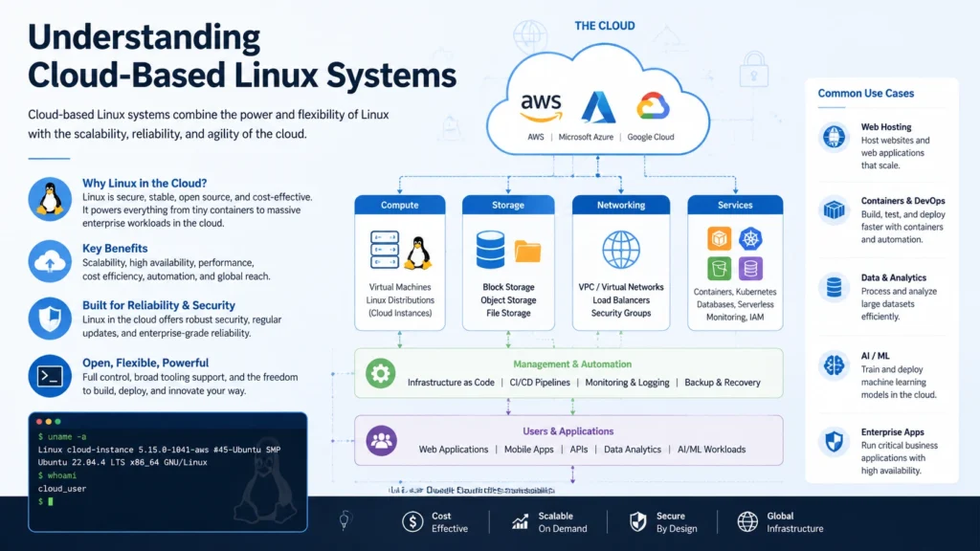Image resolution: width=980 pixels, height=551 pixels.
Task: Click the red dot in terminal window
Action: [39, 422]
